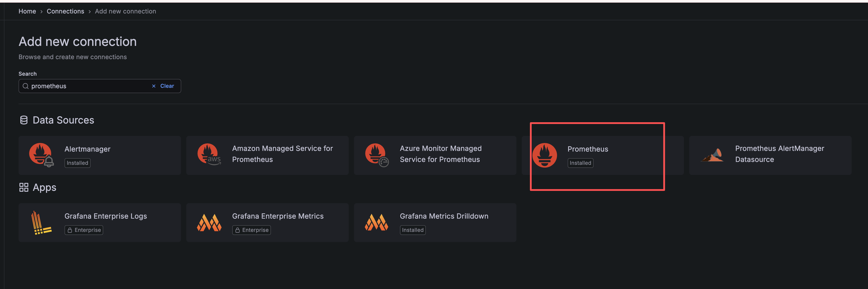This screenshot has width=868, height=289.
Task: Click the Grafana Enterprise Metrics icon
Action: [209, 222]
